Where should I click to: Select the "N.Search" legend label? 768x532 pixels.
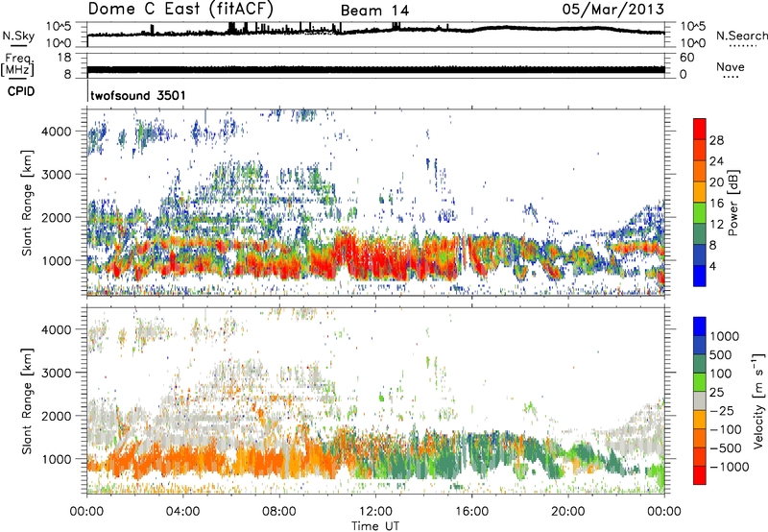[741, 36]
